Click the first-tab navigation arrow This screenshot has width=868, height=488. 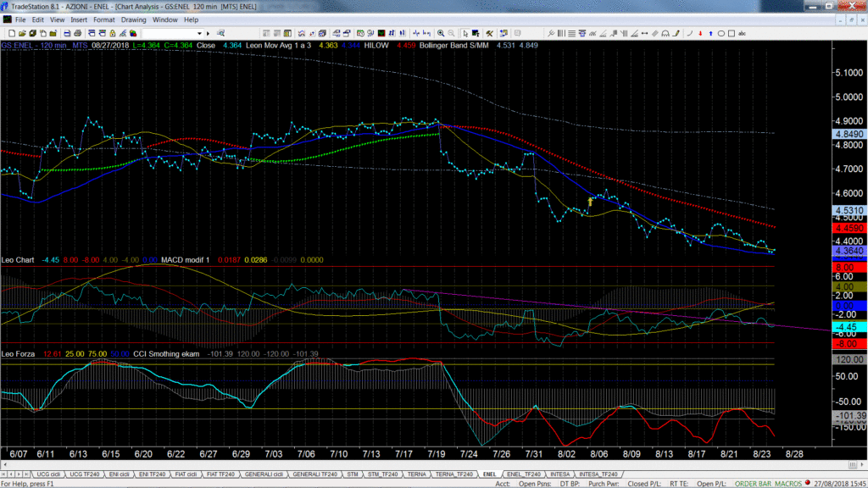click(4, 474)
